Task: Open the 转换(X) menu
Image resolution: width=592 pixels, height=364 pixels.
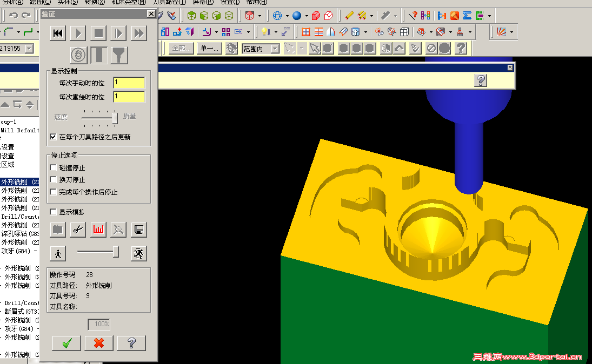Action: [x=95, y=2]
